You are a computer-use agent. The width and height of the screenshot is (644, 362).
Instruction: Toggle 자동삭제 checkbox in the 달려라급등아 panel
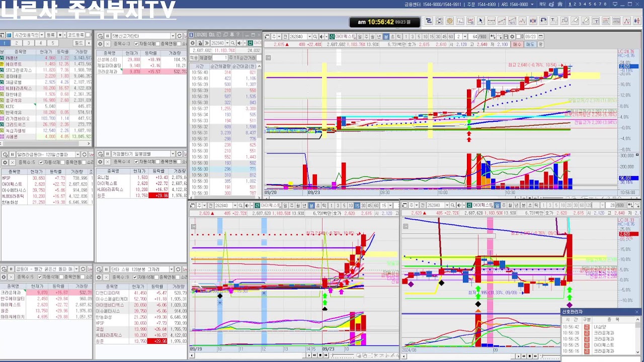pos(41,162)
